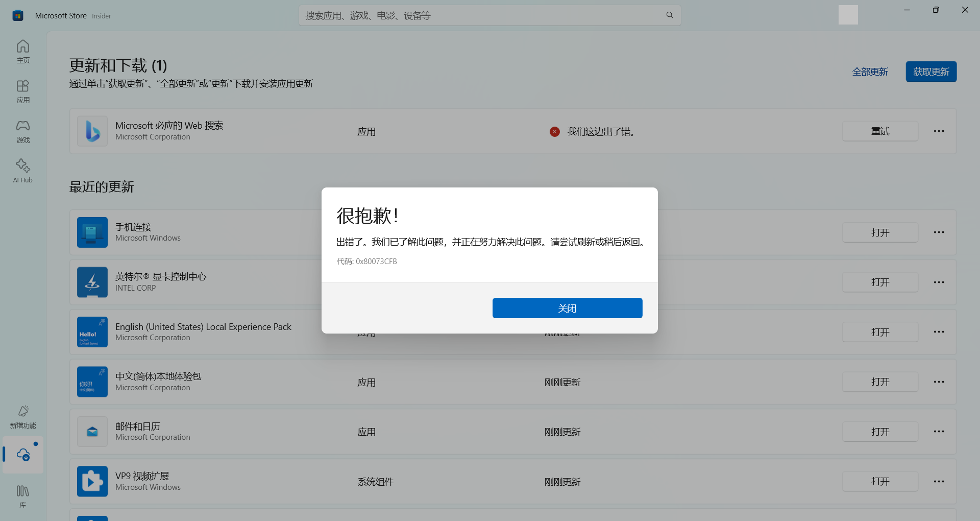Open 英特尔 显卡控制中心 with 打开
This screenshot has width=980, height=521.
point(880,282)
